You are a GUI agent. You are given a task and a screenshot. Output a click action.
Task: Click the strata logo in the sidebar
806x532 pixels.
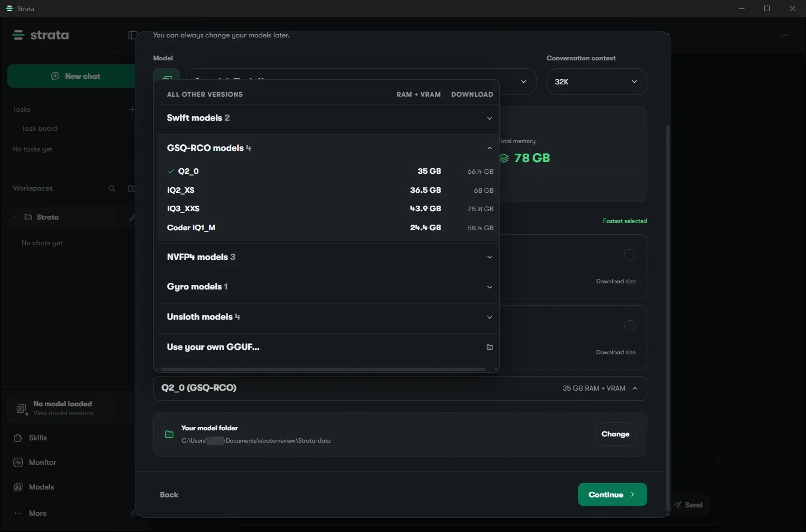pyautogui.click(x=41, y=35)
